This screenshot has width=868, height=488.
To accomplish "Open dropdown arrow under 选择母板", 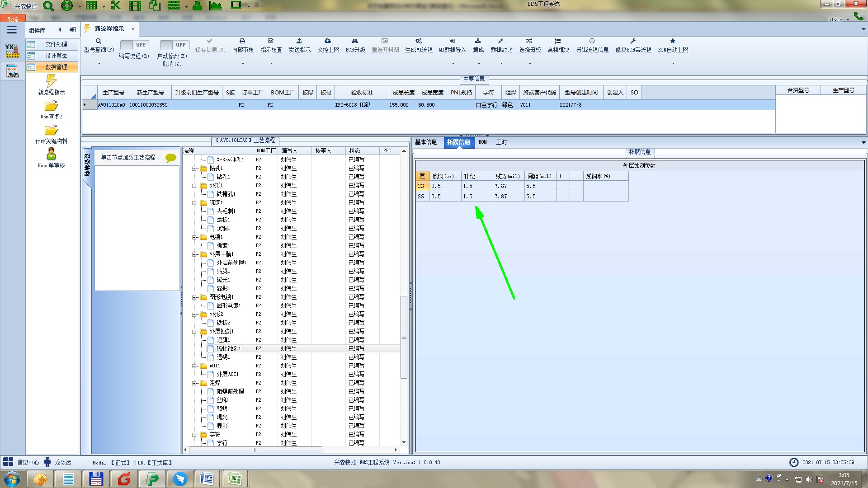I will click(x=530, y=63).
